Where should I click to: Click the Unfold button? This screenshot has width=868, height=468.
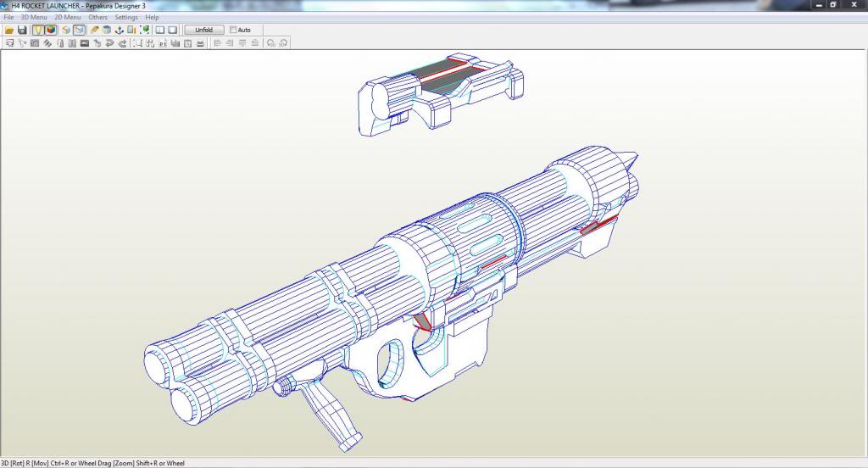[x=203, y=30]
